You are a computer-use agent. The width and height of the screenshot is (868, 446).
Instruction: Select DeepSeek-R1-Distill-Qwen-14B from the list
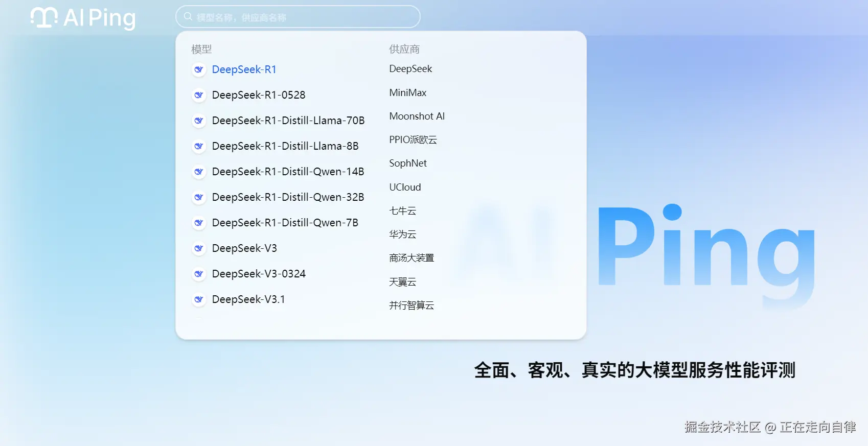(288, 172)
